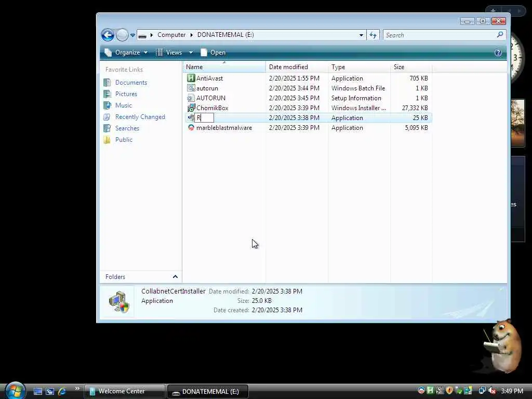The image size is (532, 399).
Task: Click the Public folder icon
Action: (x=107, y=140)
